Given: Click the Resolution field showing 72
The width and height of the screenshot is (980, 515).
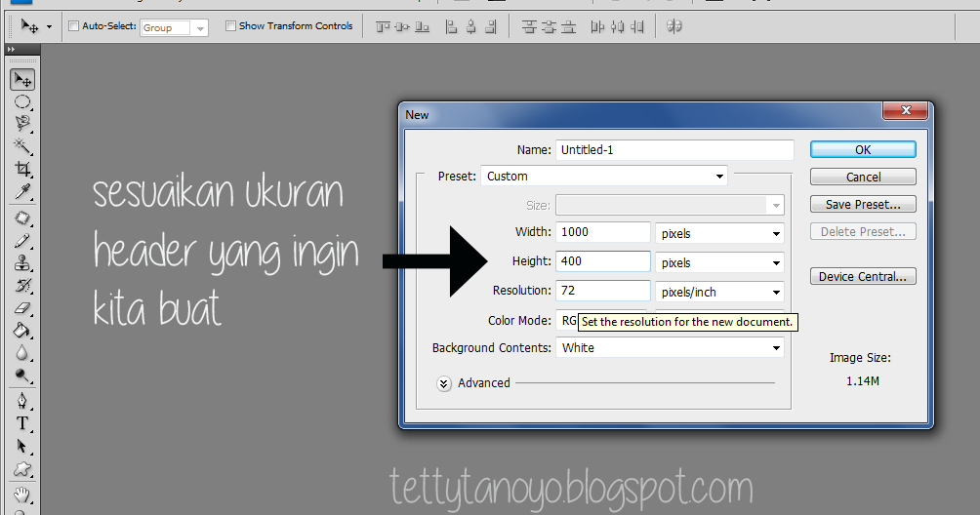Looking at the screenshot, I should (603, 291).
